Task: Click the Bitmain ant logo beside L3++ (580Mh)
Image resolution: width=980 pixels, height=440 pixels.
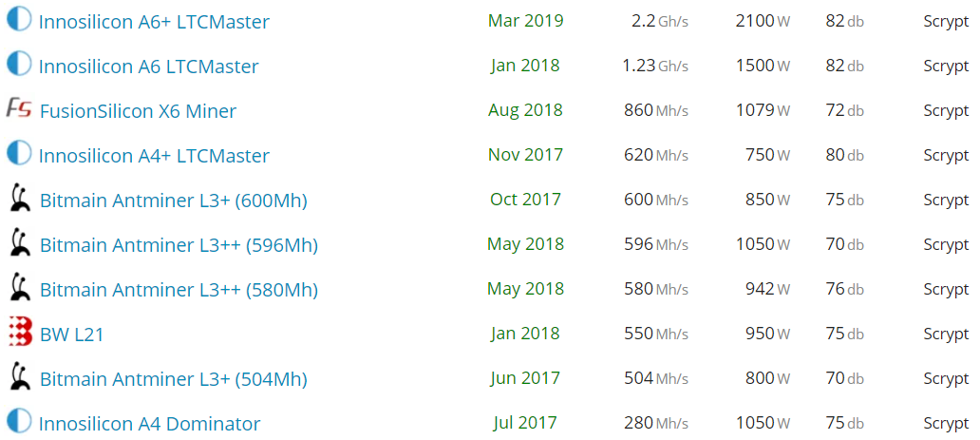Action: (20, 287)
